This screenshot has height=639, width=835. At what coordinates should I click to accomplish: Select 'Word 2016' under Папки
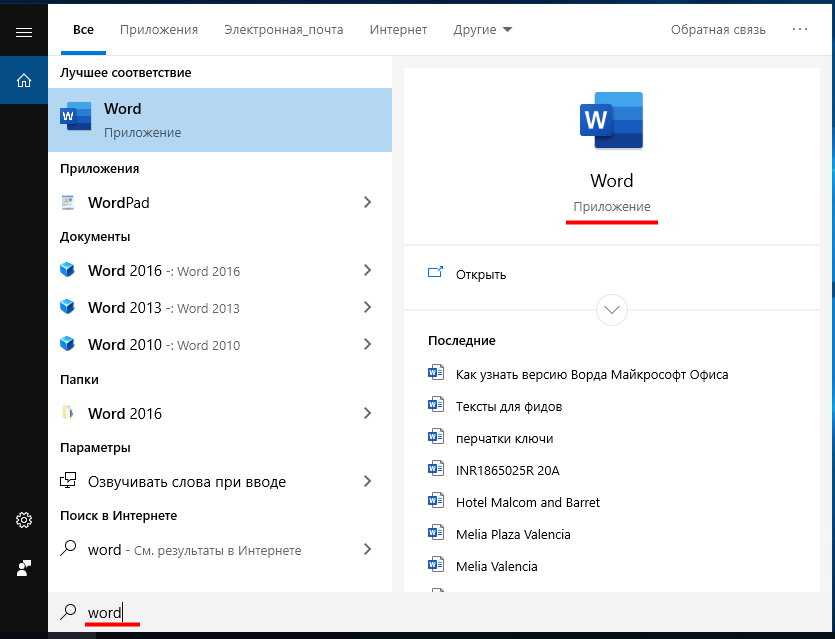pos(220,413)
